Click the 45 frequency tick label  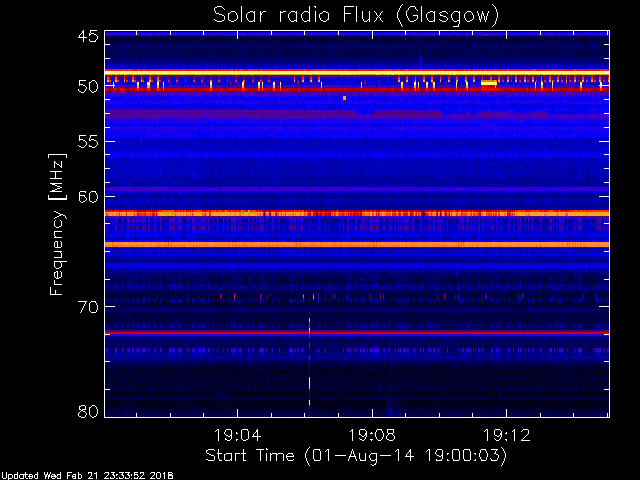tap(88, 36)
